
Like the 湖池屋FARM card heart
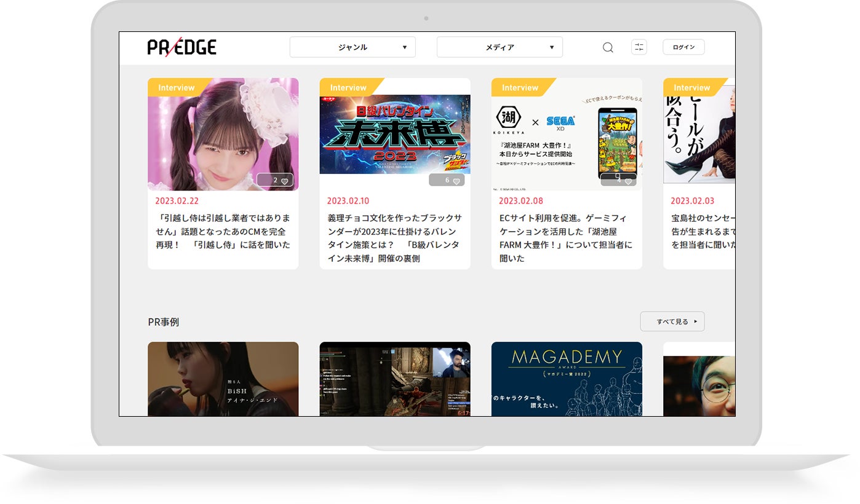(628, 181)
